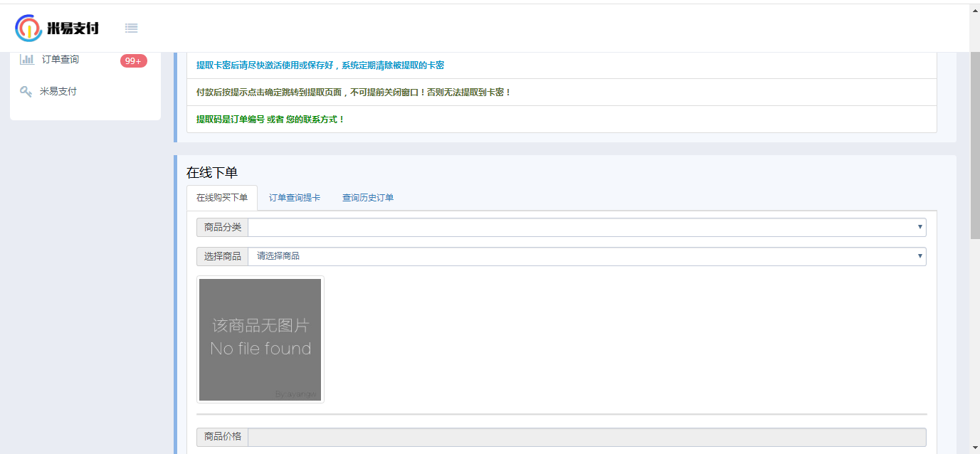Click the bar chart icon beside 订单查询
This screenshot has width=980, height=454.
[27, 60]
